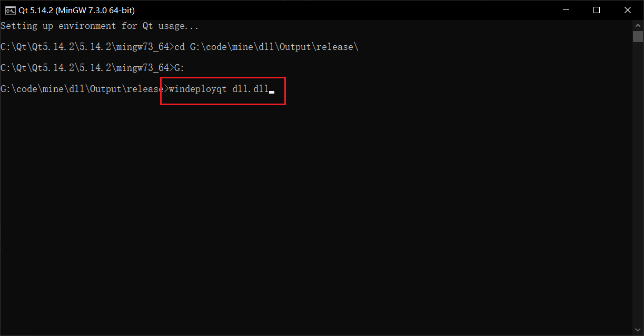Click the 'G:\code\mine\dll\Output\release>' prompt
This screenshot has height=336, width=644.
click(x=84, y=89)
